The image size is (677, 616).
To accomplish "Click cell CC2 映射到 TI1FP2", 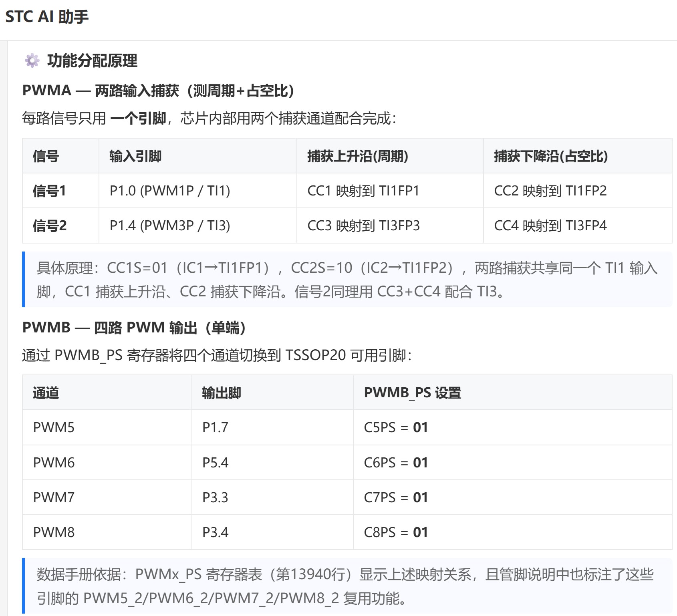I will (578, 191).
